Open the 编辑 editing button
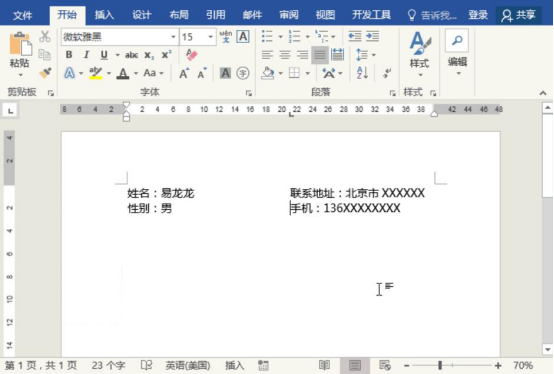 (x=457, y=53)
